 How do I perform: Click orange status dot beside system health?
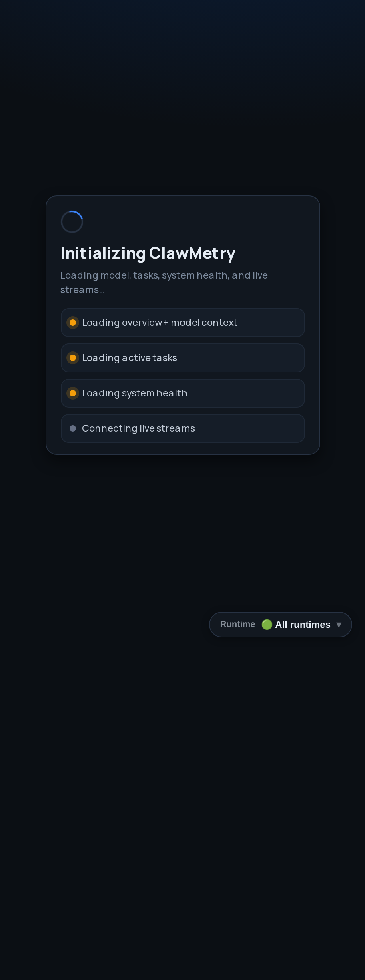(x=73, y=393)
